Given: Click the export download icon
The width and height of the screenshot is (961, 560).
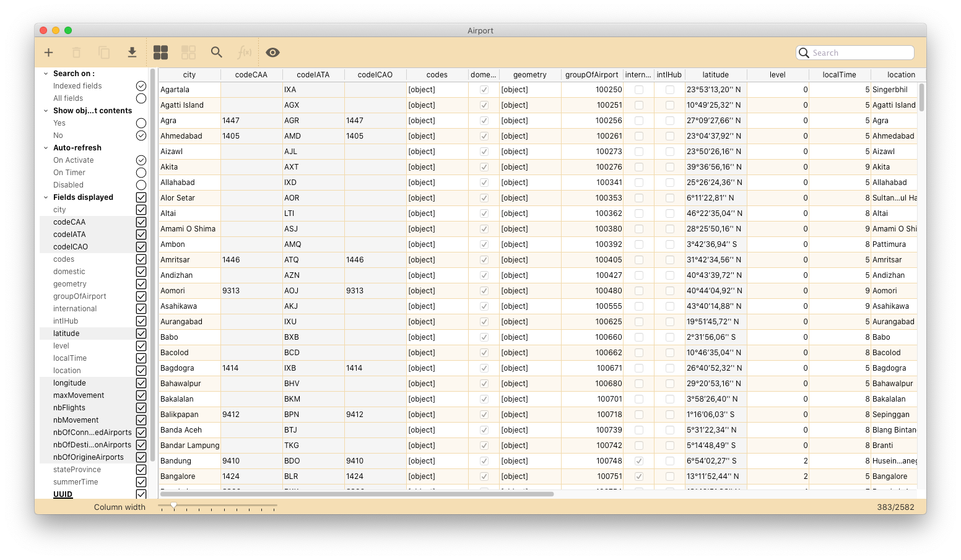Looking at the screenshot, I should point(132,53).
